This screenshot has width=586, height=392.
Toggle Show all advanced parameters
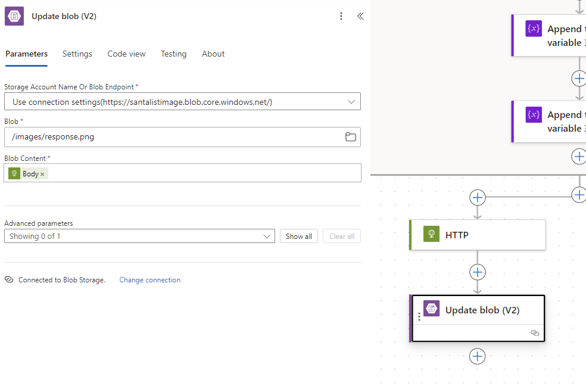click(298, 236)
